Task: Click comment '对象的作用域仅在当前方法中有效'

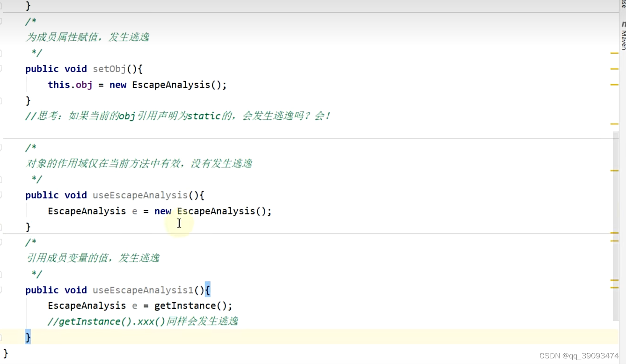Action: pyautogui.click(x=139, y=163)
